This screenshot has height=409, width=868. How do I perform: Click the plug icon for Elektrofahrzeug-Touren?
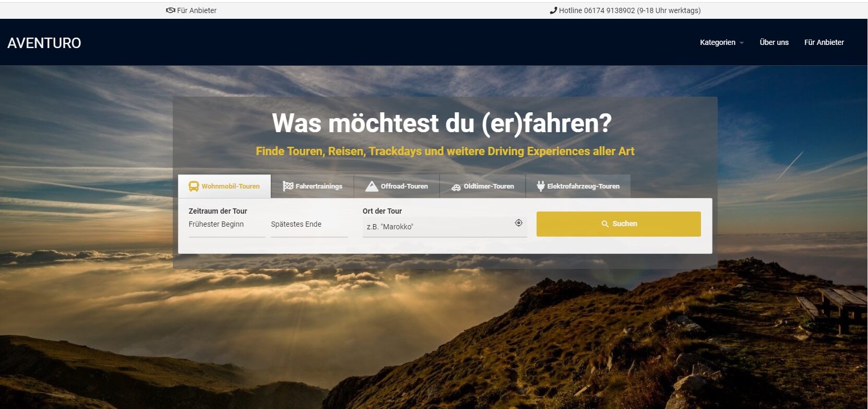tap(541, 186)
